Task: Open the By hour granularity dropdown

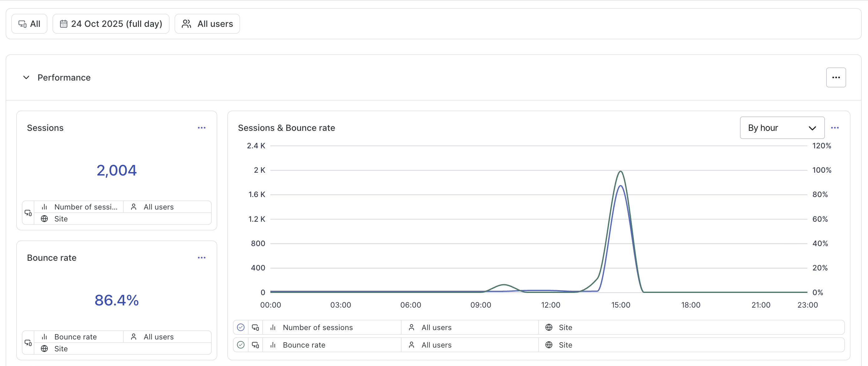Action: coord(782,128)
